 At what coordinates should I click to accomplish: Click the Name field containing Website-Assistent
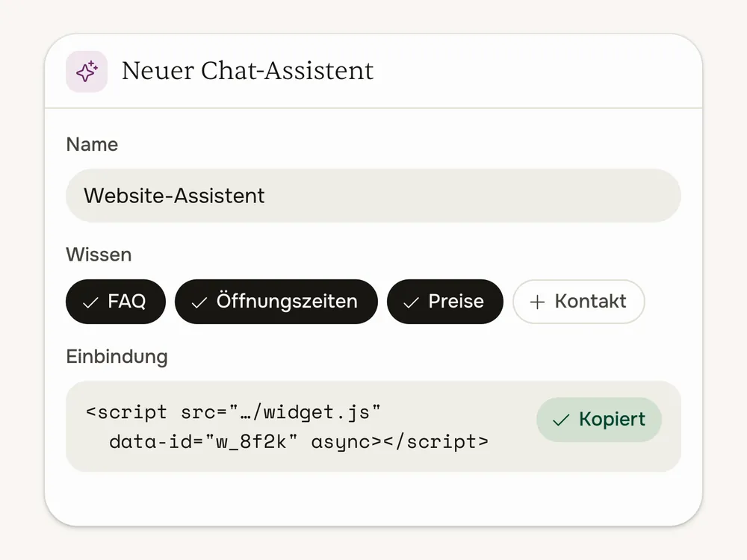pos(373,196)
